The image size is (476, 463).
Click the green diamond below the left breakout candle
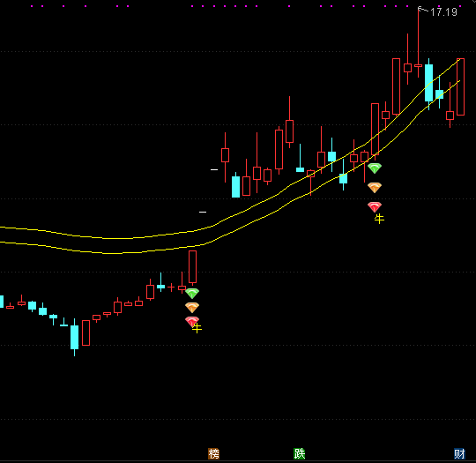pyautogui.click(x=192, y=294)
